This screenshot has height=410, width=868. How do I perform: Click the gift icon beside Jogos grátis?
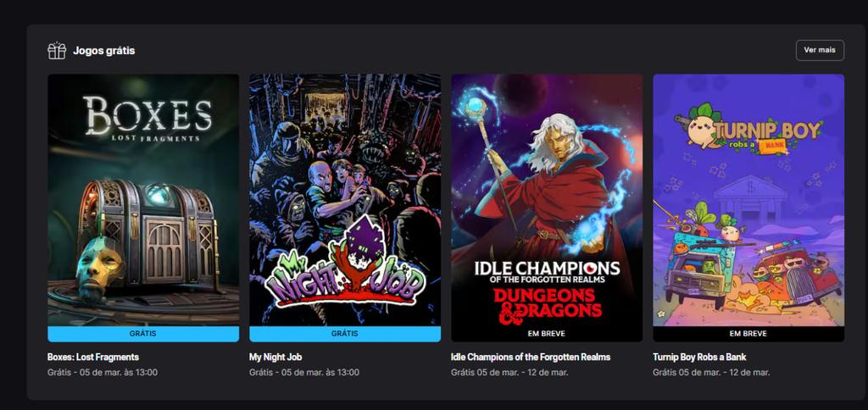[x=57, y=50]
